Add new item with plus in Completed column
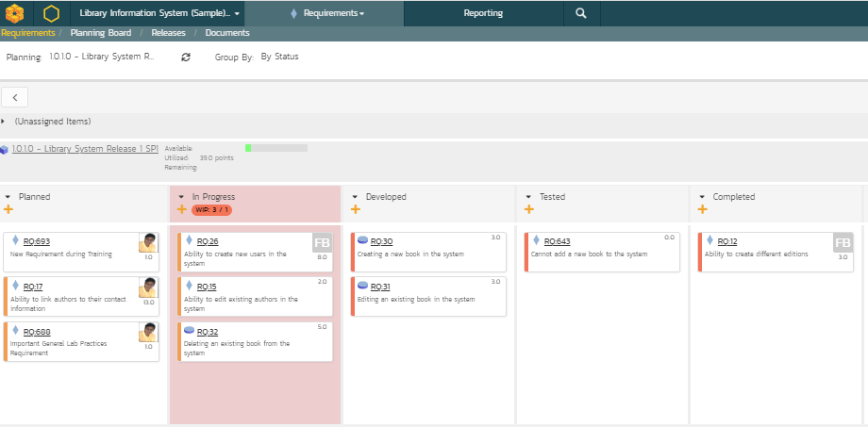 click(x=702, y=209)
